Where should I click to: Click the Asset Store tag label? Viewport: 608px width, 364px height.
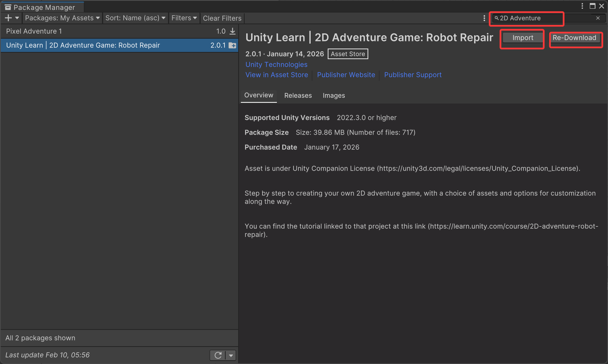coord(348,54)
